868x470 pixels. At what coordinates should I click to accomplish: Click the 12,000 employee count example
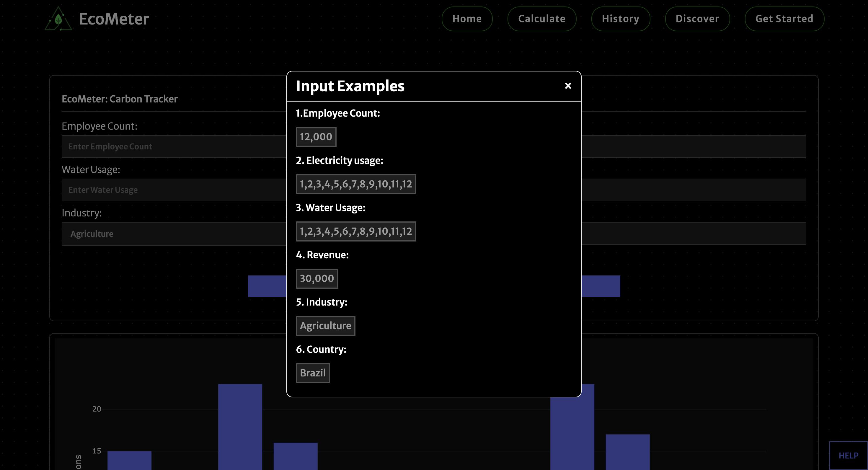[x=316, y=137]
